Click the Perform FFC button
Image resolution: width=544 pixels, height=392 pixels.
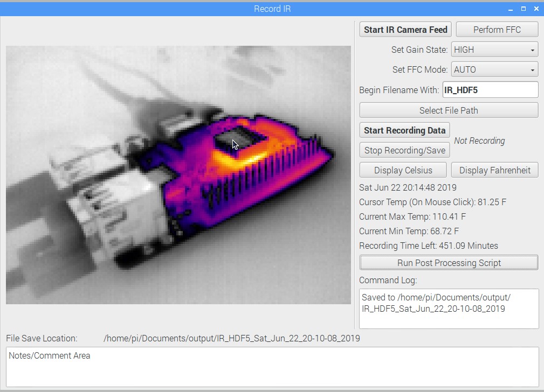coord(497,30)
